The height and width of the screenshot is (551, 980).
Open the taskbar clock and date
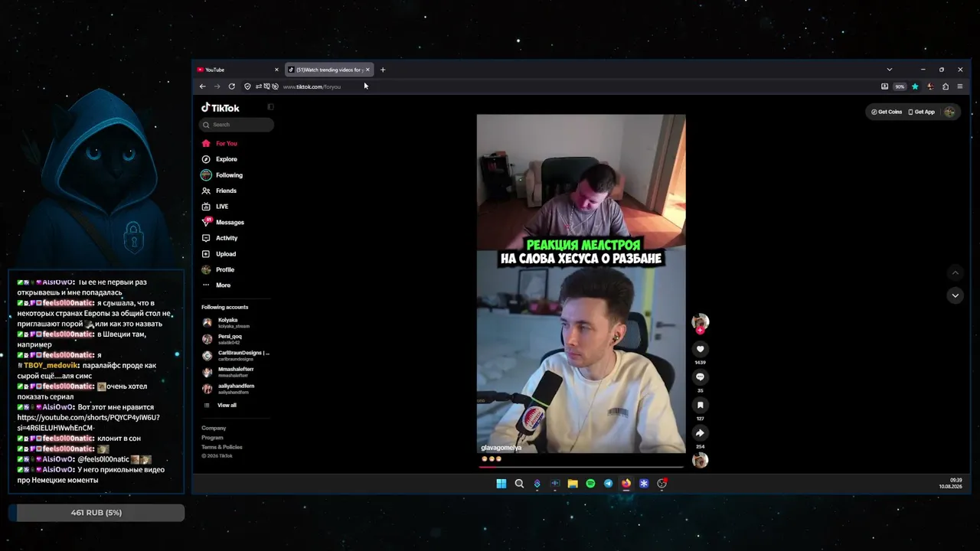coord(950,483)
